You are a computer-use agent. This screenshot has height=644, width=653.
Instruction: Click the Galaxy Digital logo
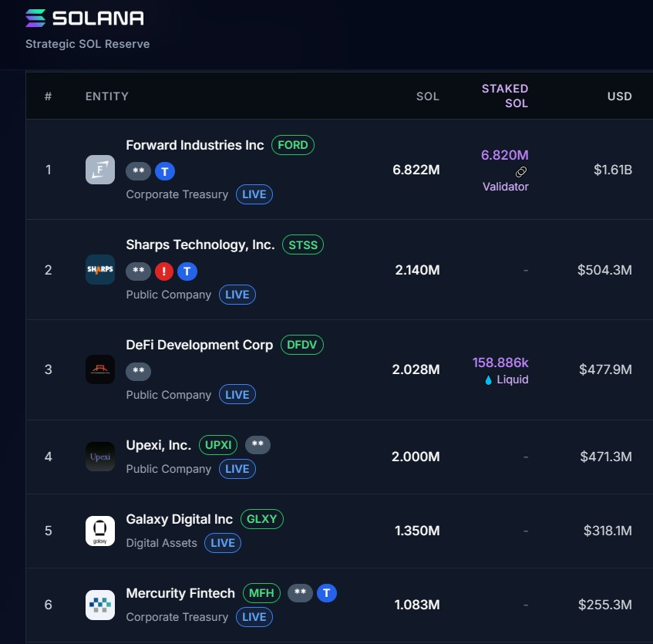tap(100, 531)
